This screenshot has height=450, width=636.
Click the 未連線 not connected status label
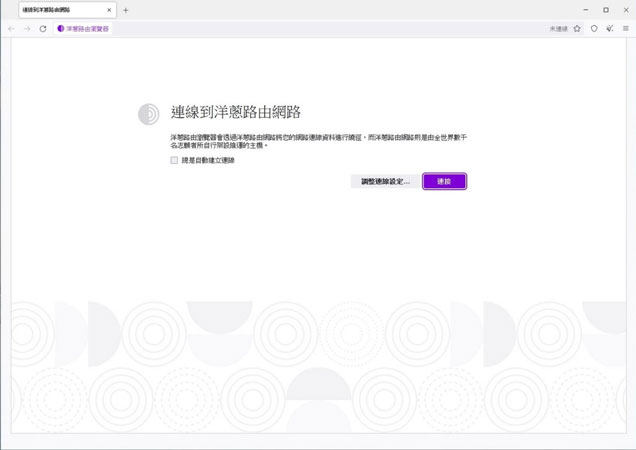pyautogui.click(x=559, y=29)
